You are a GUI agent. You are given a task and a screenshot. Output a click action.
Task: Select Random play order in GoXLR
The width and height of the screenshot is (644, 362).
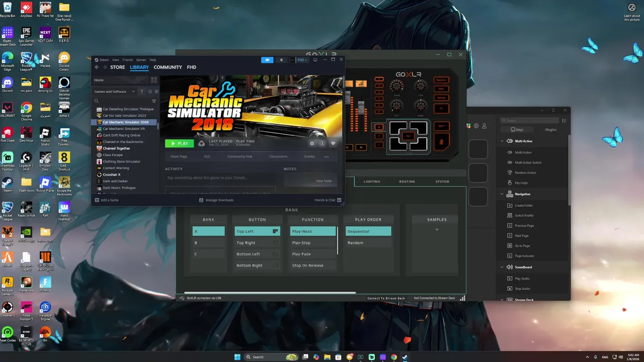click(x=368, y=243)
